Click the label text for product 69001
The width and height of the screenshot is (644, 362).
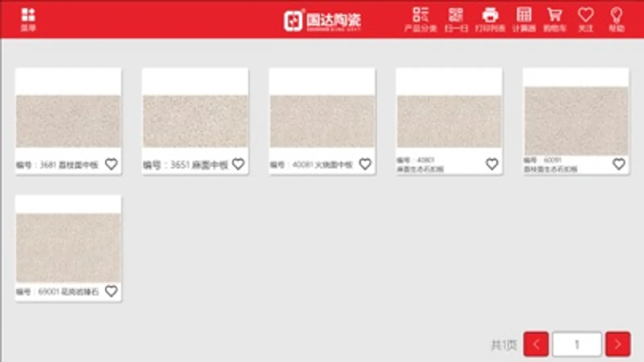click(x=57, y=292)
